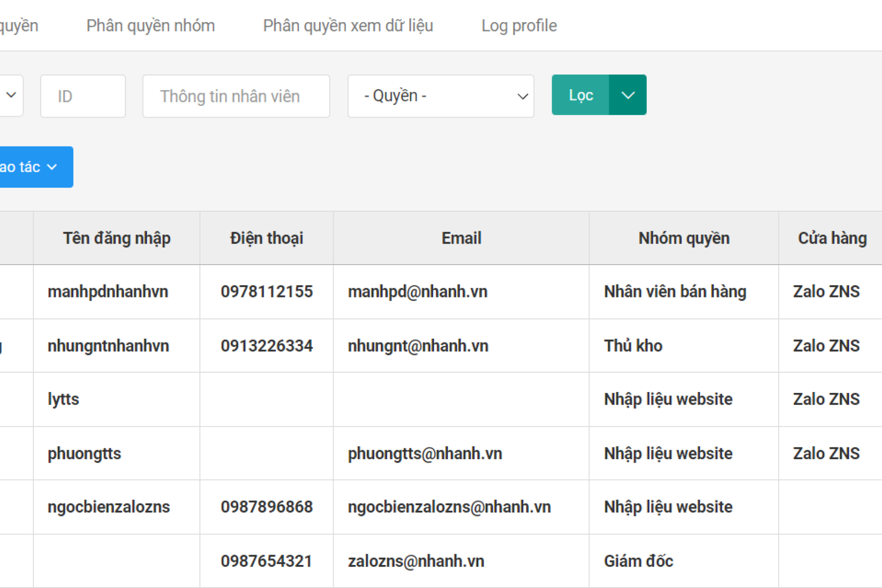This screenshot has width=882, height=588.
Task: Select the username "phuongtts"
Action: click(84, 453)
